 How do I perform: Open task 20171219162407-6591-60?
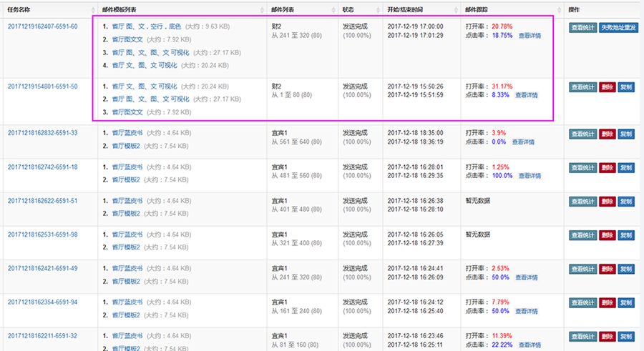tap(42, 26)
